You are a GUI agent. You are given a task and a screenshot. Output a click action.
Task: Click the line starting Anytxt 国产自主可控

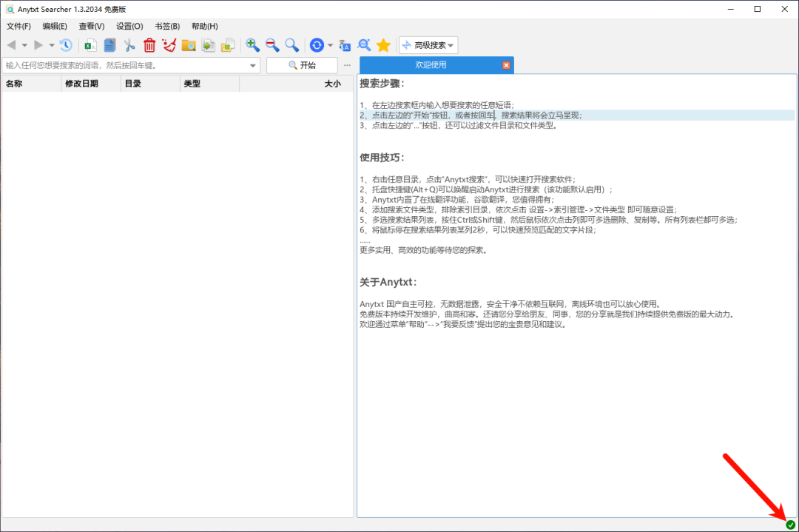point(510,304)
